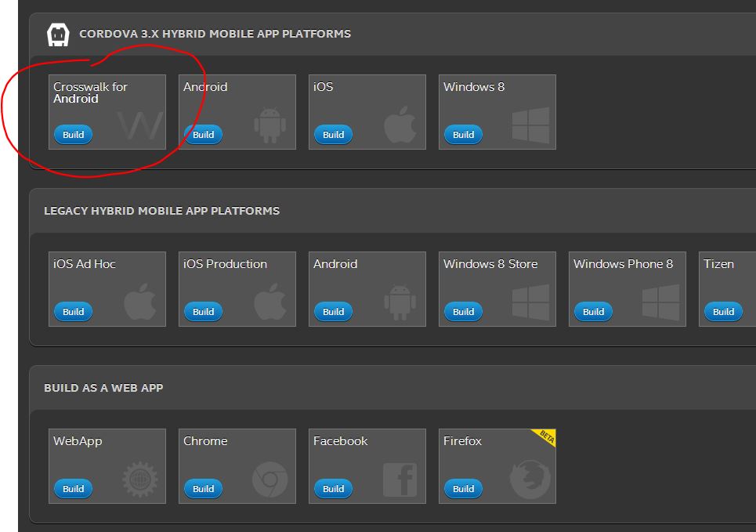756x532 pixels.
Task: Click Build on Chrome tile
Action: click(x=203, y=489)
